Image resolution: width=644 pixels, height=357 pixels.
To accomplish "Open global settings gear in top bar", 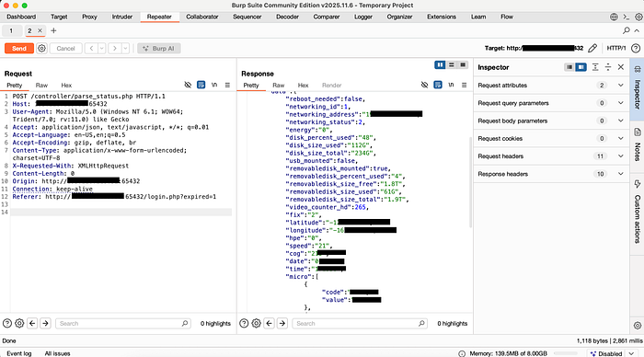I will coord(638,17).
